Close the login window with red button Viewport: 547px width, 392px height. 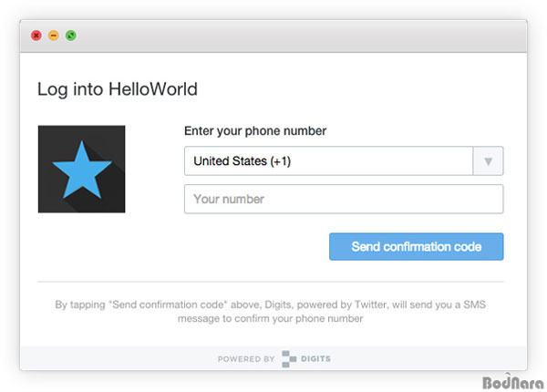point(36,36)
